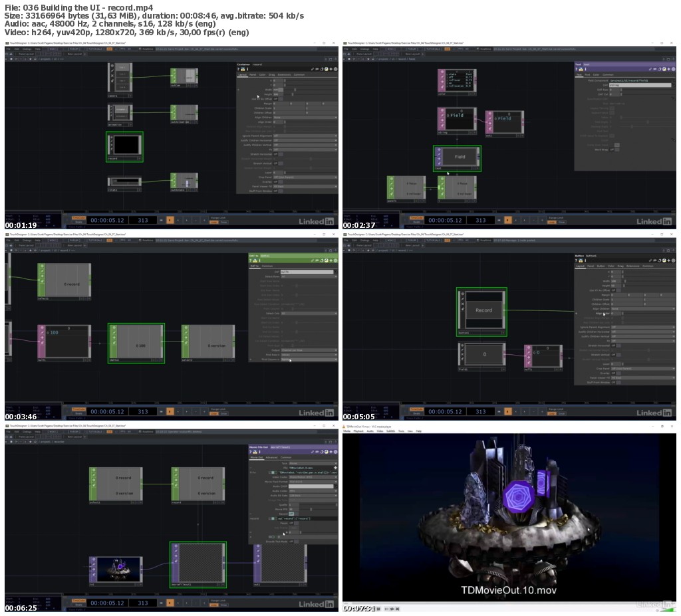The image size is (681, 616).
Task: Open Output dropdown in 00:03:46 frame parameters
Action: click(x=309, y=350)
